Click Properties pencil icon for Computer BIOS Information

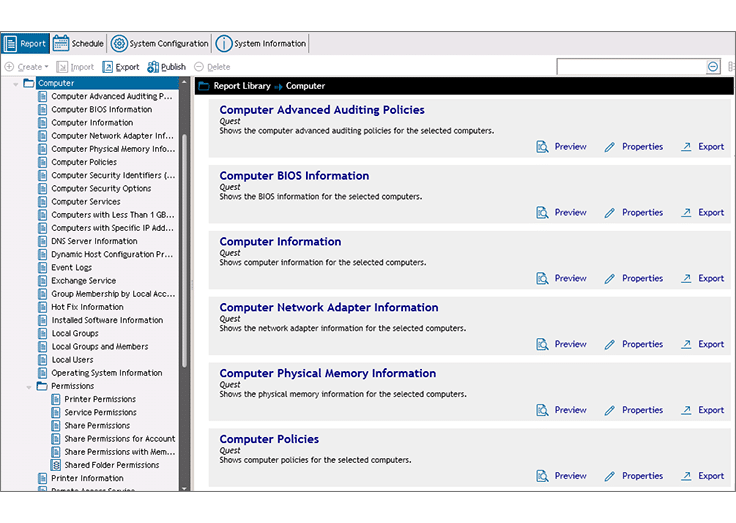(x=609, y=213)
